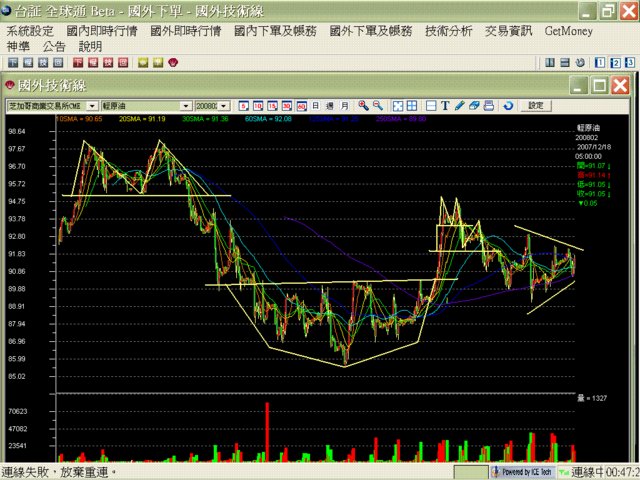Click the 10SMA = 90.65 label
This screenshot has height=480, width=640.
79,119
